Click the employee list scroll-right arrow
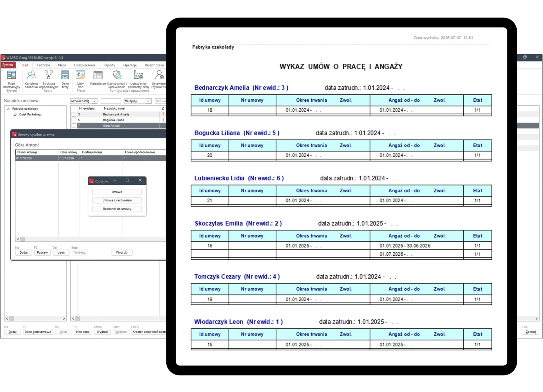Image resolution: width=543 pixels, height=392 pixels. click(x=536, y=319)
